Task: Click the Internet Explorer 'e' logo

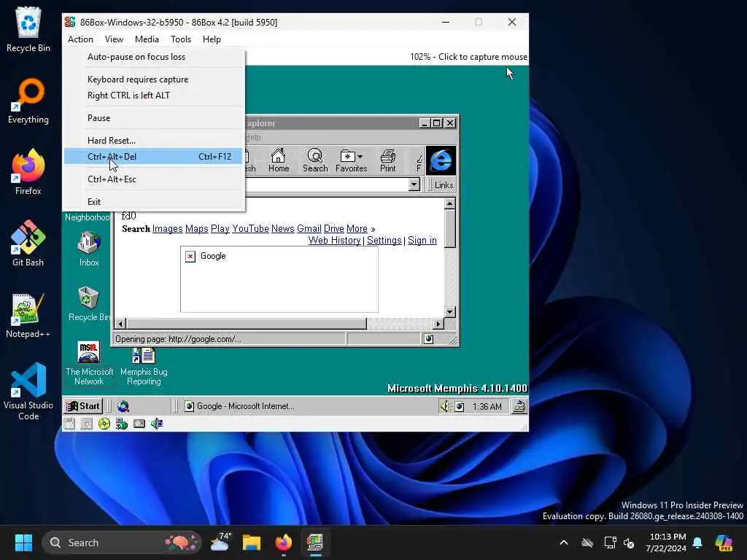Action: [441, 160]
